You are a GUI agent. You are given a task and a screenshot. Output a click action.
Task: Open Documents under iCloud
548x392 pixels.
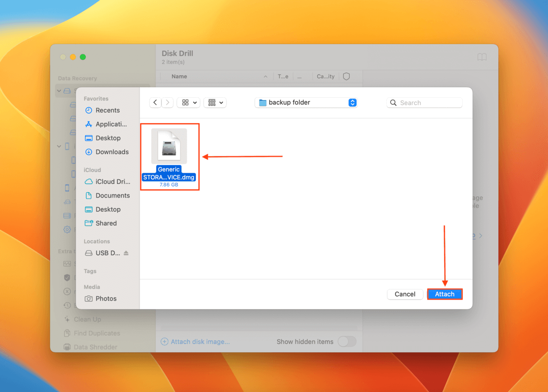coord(107,195)
